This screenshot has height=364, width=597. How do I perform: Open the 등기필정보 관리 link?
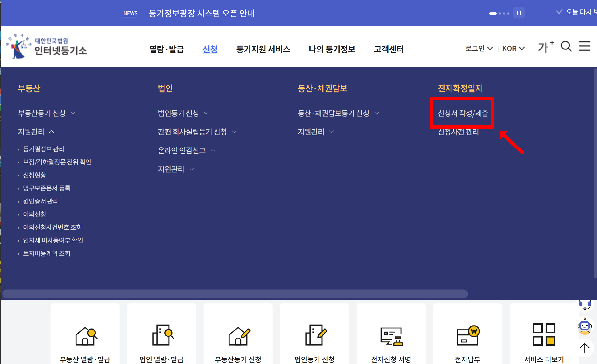pyautogui.click(x=44, y=149)
